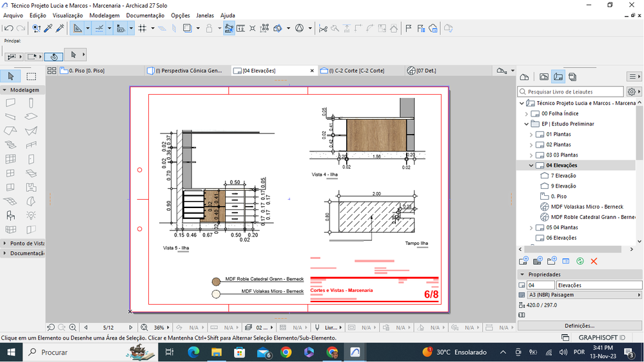Viewport: 644px width, 362px height.
Task: Expand the 01 Plantas layout
Action: tap(531, 134)
